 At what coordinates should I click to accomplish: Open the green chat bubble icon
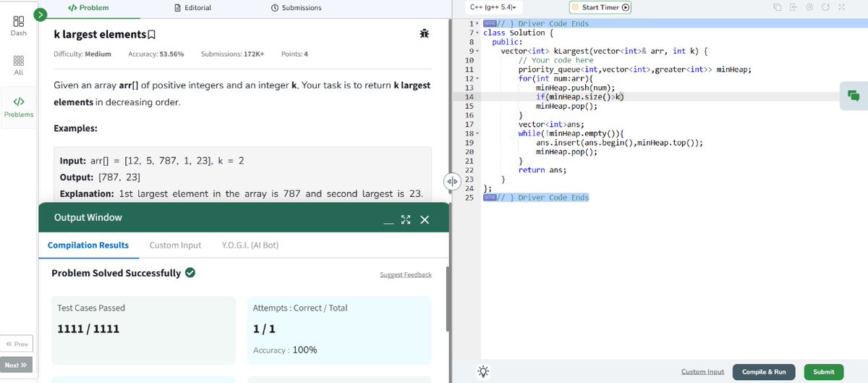click(854, 96)
